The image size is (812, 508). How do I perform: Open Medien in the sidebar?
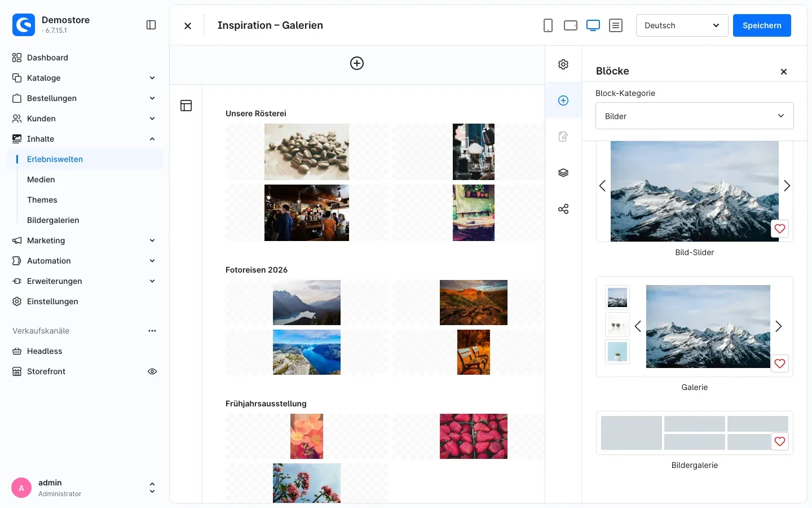pos(41,179)
